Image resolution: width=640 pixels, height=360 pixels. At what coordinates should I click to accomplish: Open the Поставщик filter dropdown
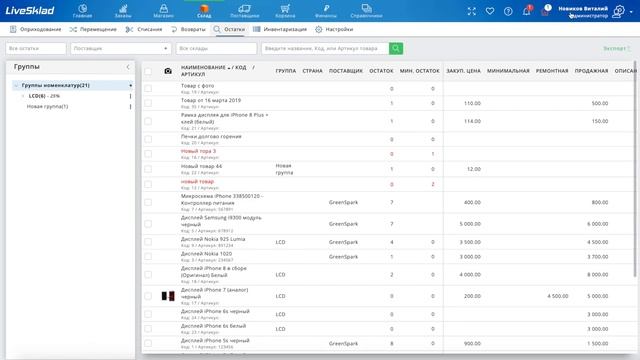coord(121,49)
